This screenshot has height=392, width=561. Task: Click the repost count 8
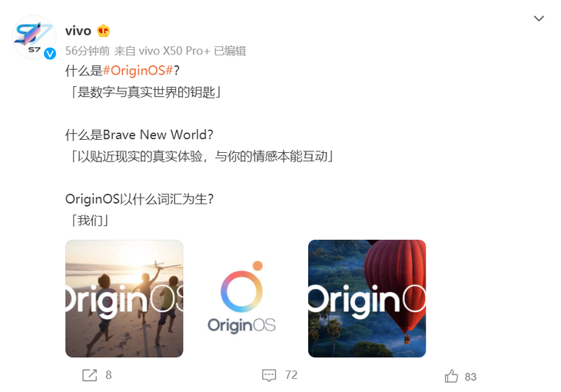pyautogui.click(x=108, y=375)
